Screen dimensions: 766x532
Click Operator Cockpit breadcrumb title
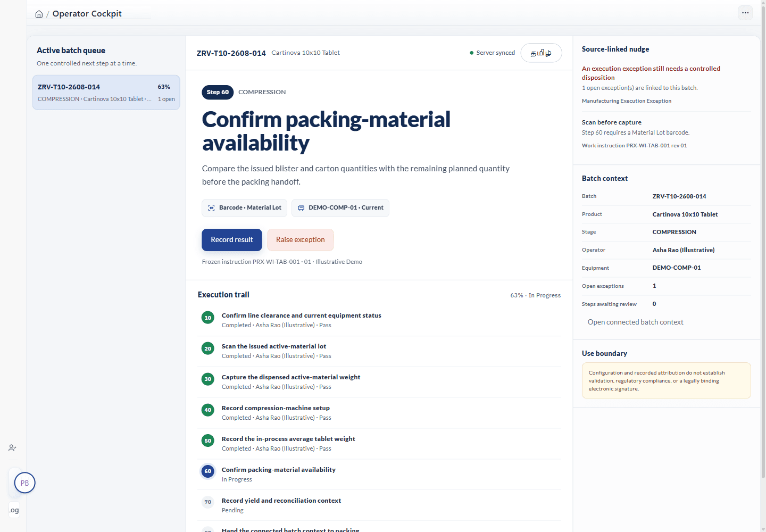point(87,14)
